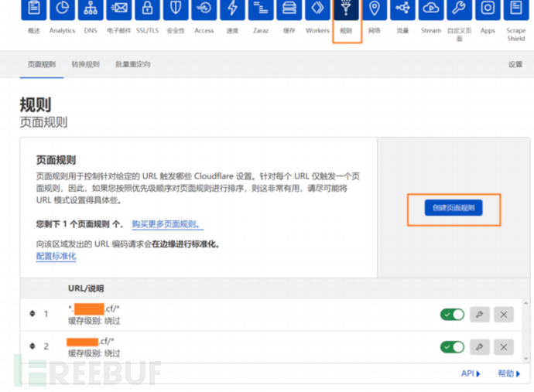Delete rule 2 with X button
The width and height of the screenshot is (534, 392).
coord(504,347)
